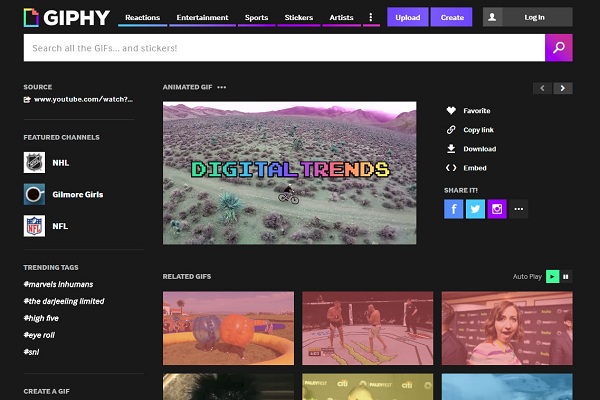600x400 pixels.
Task: Click the Trending Tags heading
Action: (51, 268)
